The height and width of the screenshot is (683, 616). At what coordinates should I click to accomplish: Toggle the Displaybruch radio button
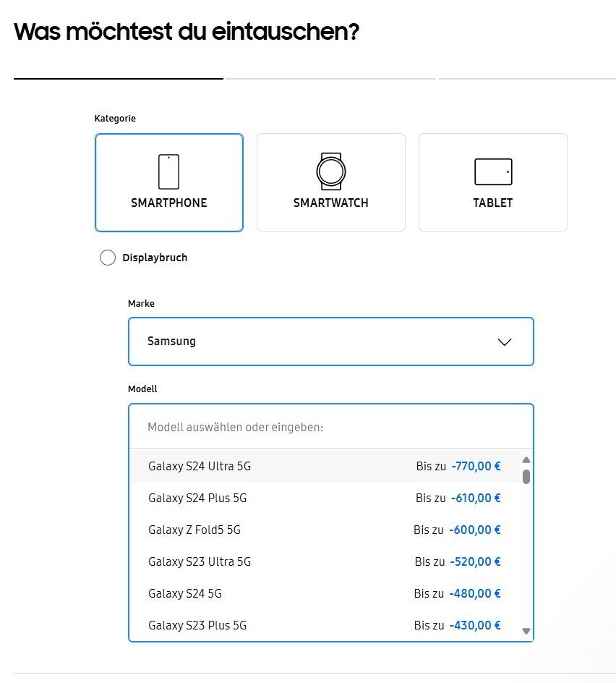[x=108, y=258]
